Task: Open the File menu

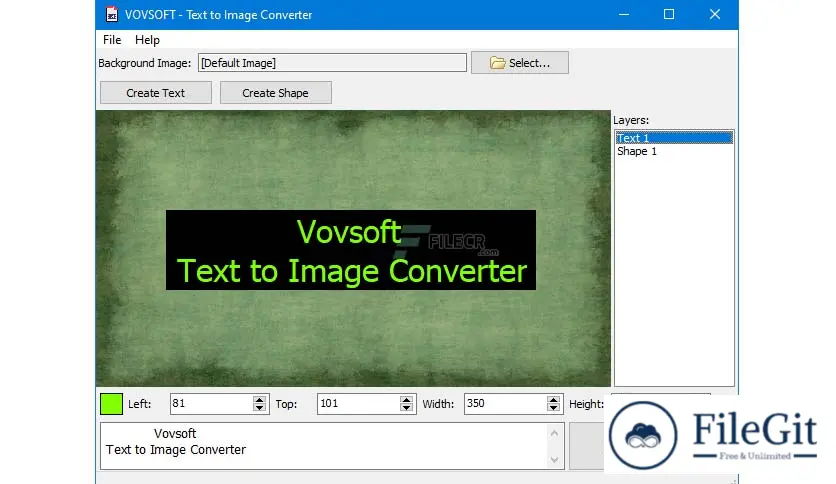Action: 112,40
